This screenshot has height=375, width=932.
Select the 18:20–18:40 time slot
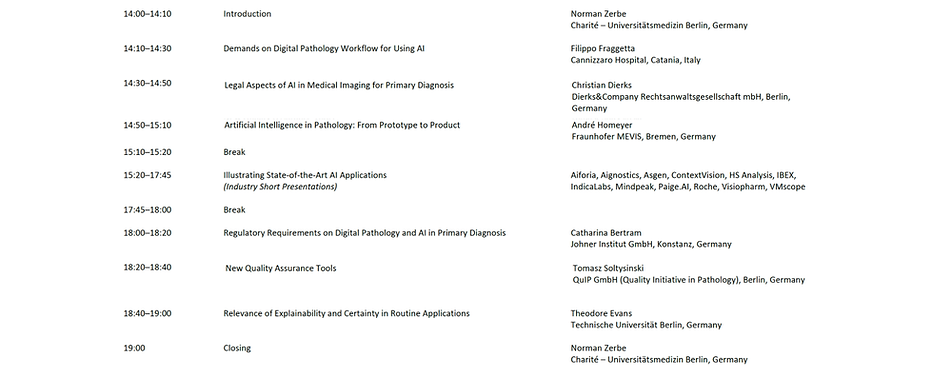click(x=147, y=267)
